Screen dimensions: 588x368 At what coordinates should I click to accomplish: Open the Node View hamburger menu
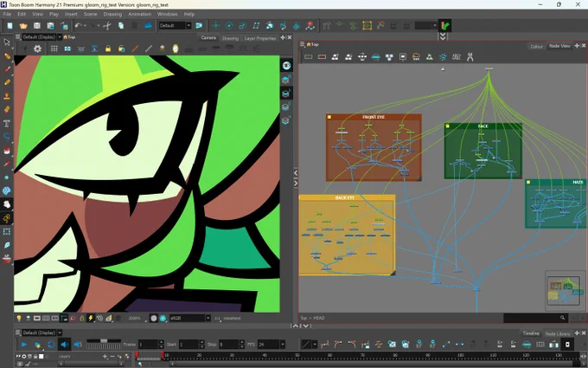coord(303,44)
